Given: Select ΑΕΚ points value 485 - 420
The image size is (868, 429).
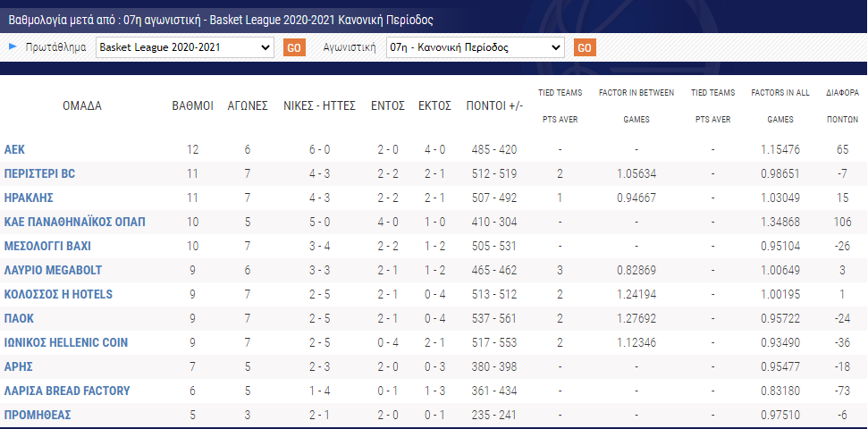Looking at the screenshot, I should tap(494, 149).
